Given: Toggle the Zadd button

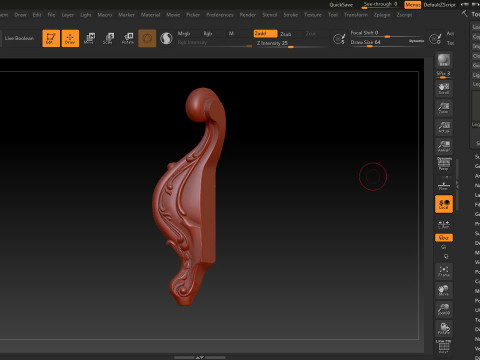Looking at the screenshot, I should pyautogui.click(x=265, y=34).
